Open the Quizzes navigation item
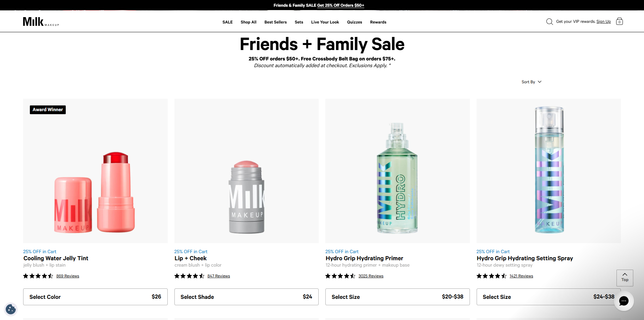Viewport: 644px width, 320px height. pos(354,22)
